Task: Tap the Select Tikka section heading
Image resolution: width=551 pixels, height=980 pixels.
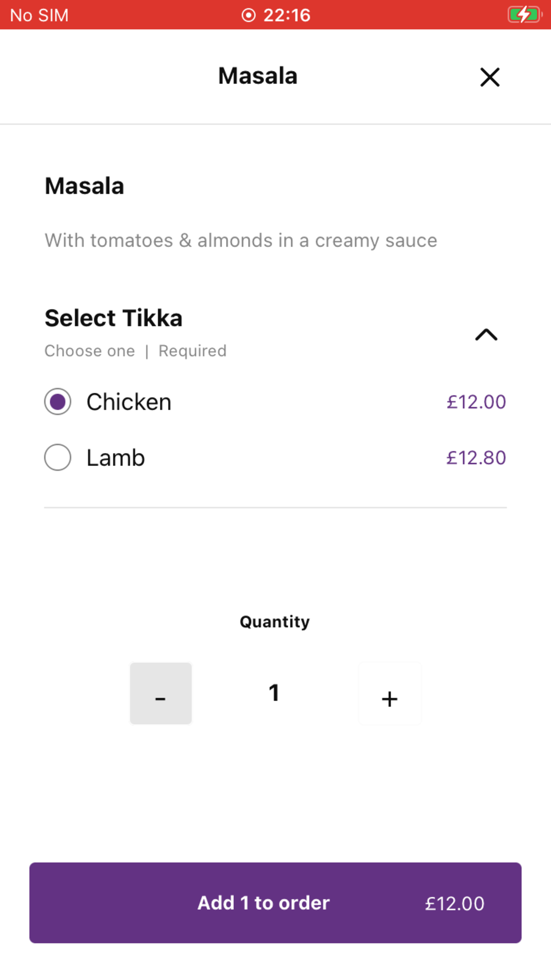Action: (x=114, y=318)
